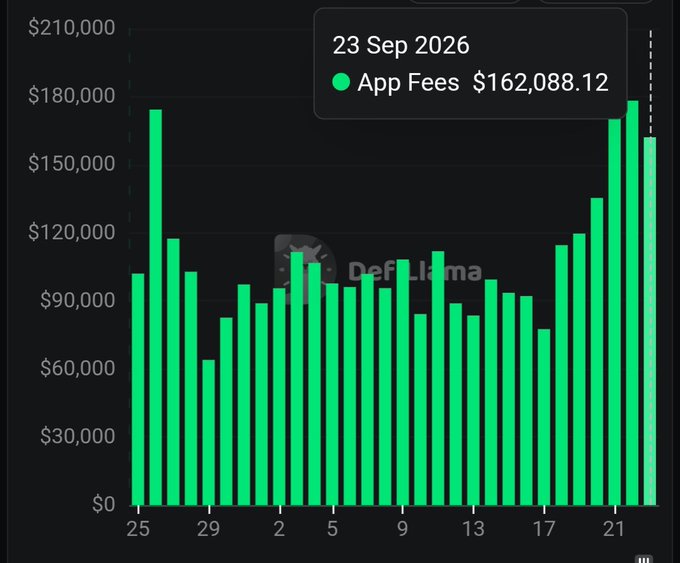Click the x-axis label 17
Viewport: 680px width, 563px height.
(x=544, y=529)
